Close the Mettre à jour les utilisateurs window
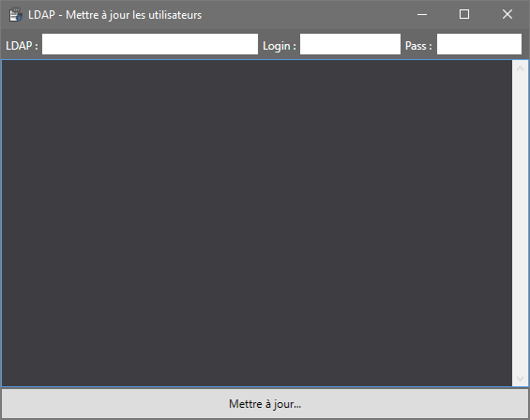This screenshot has width=530, height=420. [507, 14]
